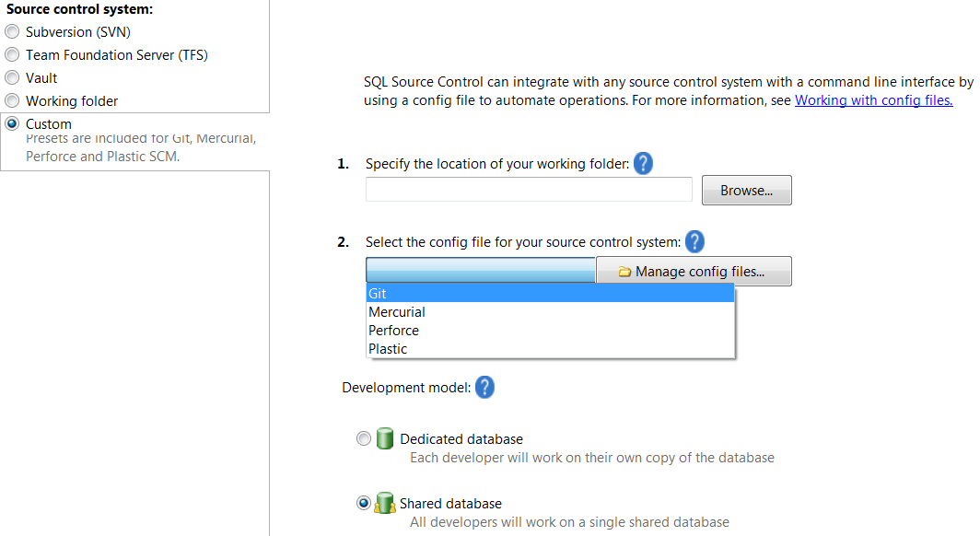Click help icon beside working folder location
This screenshot has height=536, width=980.
pos(643,164)
